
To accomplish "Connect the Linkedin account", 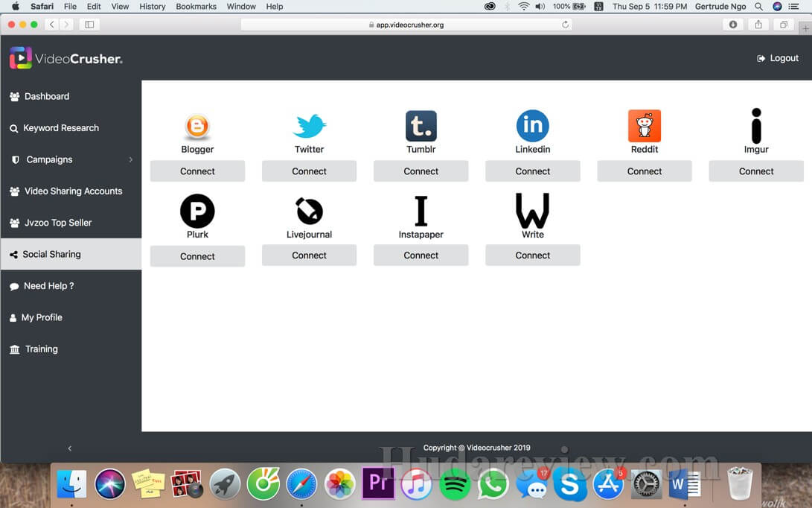I will [532, 171].
